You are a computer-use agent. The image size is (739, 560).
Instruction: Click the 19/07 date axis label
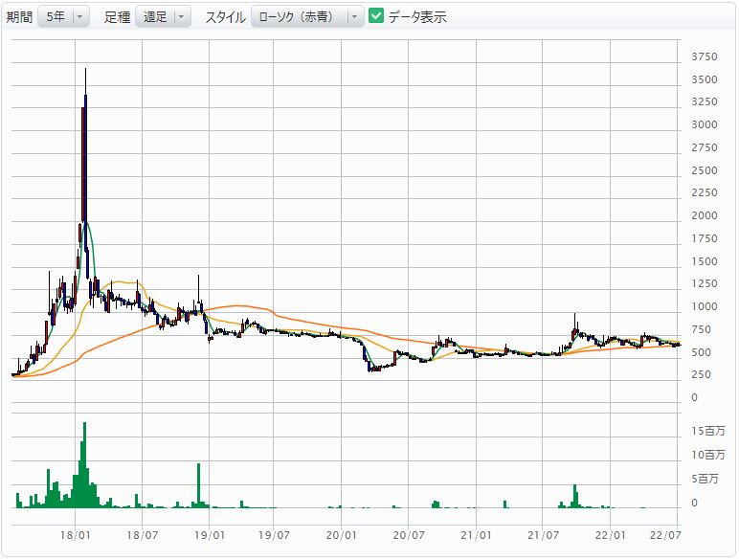[274, 535]
